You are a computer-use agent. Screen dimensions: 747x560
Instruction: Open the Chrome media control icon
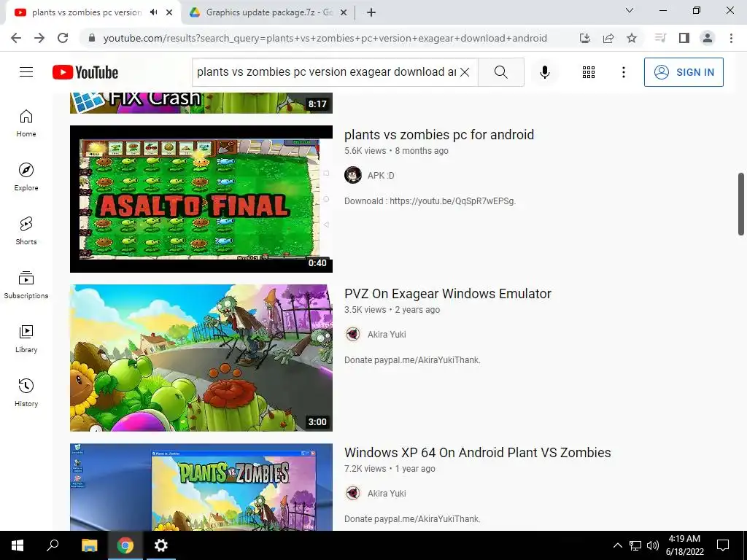click(x=660, y=38)
